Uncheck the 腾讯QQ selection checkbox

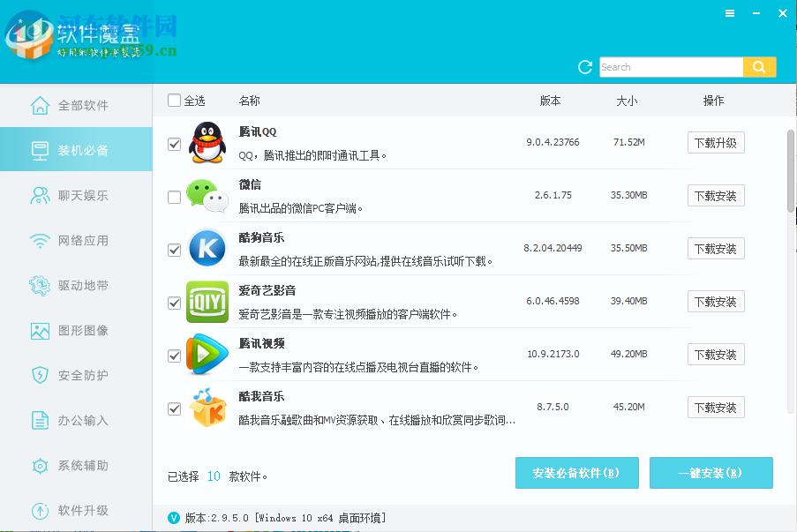coord(174,144)
